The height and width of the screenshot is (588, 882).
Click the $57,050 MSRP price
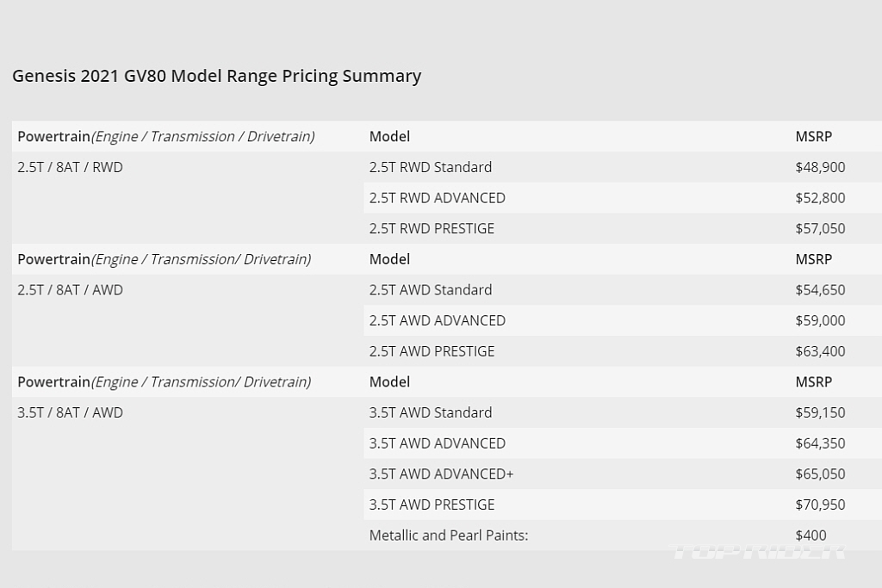[820, 229]
